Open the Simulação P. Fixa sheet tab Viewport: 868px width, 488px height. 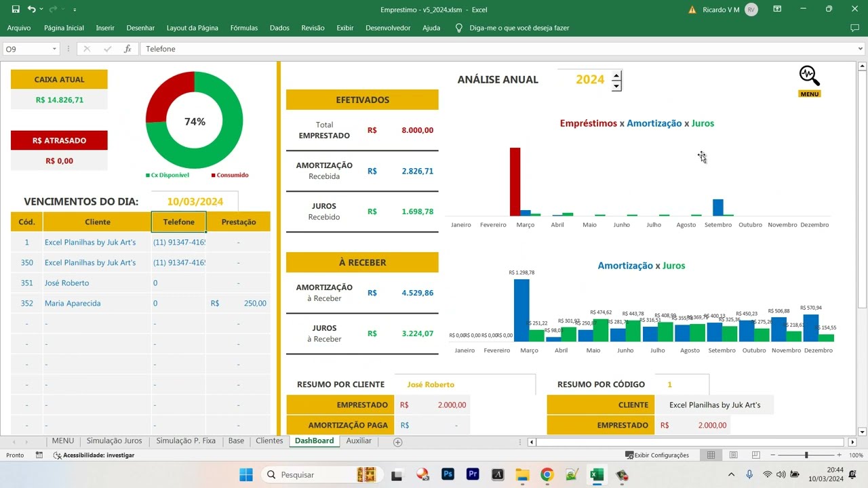186,441
